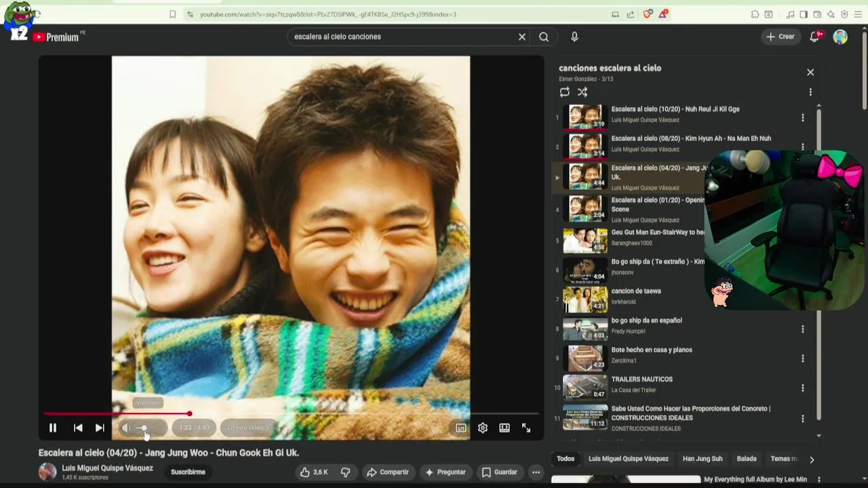Play 'Bote hecho en casa y planos'
Image resolution: width=868 pixels, height=488 pixels.
652,350
